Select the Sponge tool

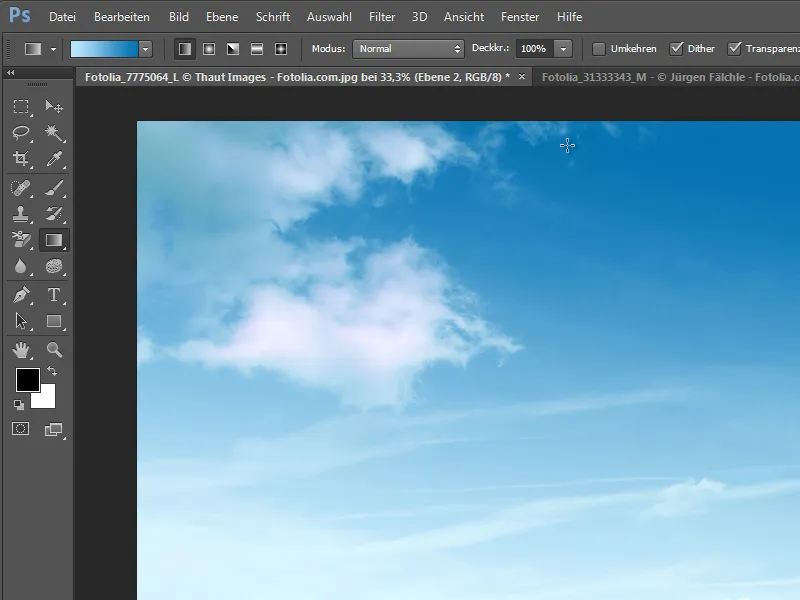pyautogui.click(x=54, y=266)
